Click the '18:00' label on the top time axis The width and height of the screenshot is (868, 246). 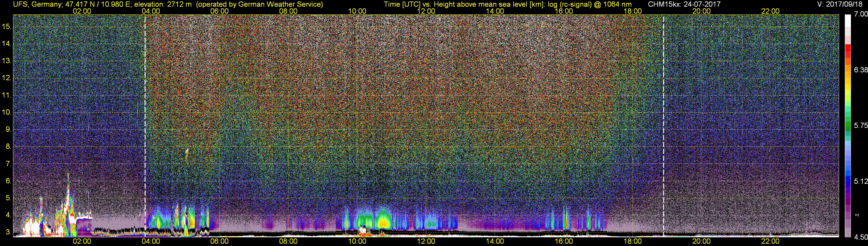tap(632, 11)
